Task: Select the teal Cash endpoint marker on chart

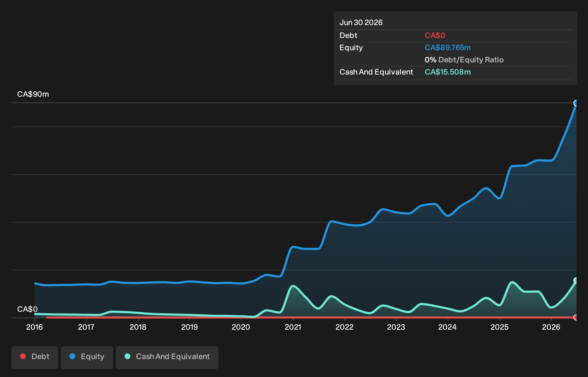Action: pyautogui.click(x=576, y=280)
